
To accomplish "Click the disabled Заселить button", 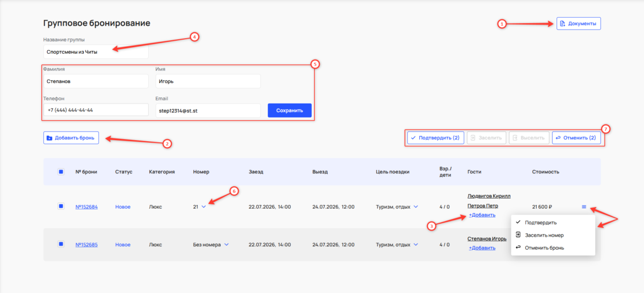I will click(x=486, y=138).
